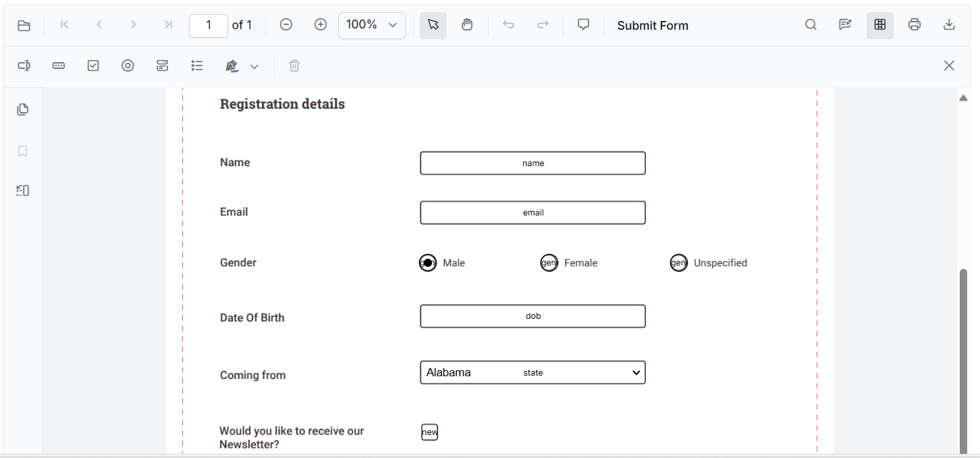Toggle the newsletter checkbox

pyautogui.click(x=429, y=432)
